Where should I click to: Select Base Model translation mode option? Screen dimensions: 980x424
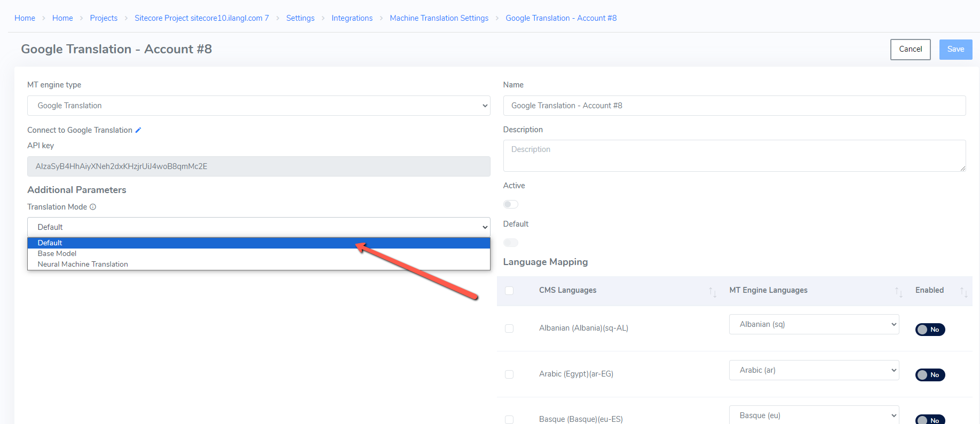point(259,253)
